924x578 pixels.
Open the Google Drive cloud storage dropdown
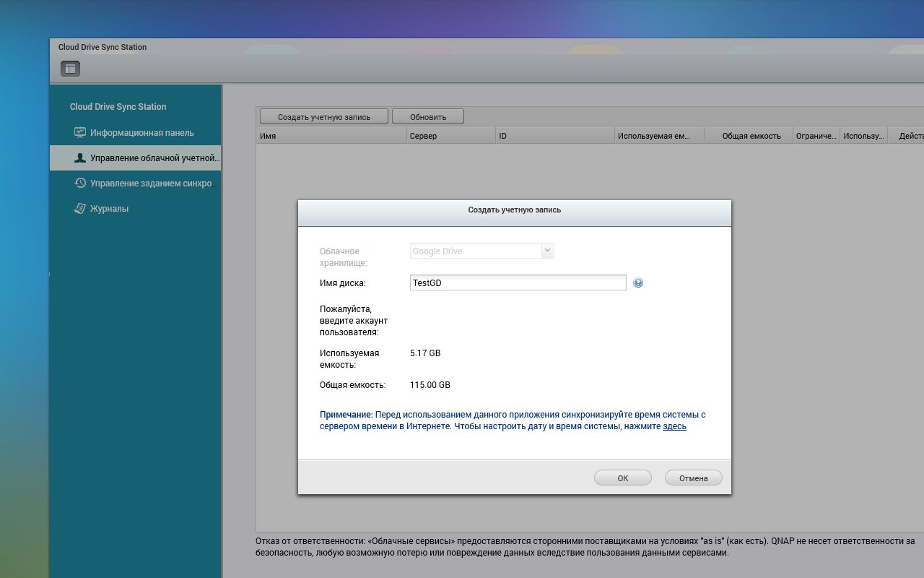[x=482, y=251]
